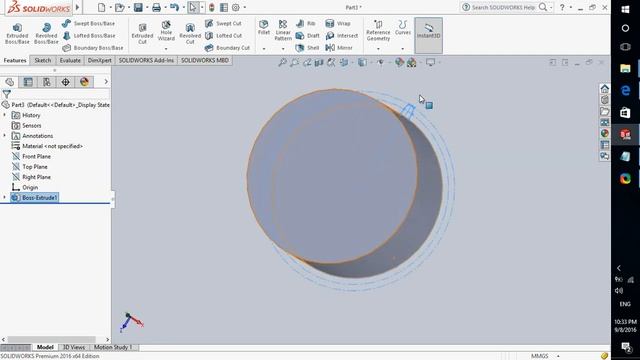Switch to the 3D Views bottom tab
Image resolution: width=640 pixels, height=360 pixels.
[x=73, y=347]
